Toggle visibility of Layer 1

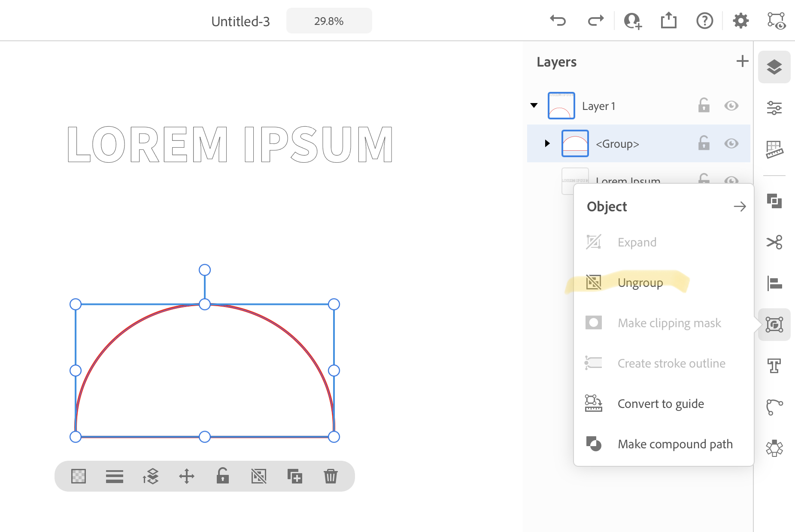click(731, 106)
